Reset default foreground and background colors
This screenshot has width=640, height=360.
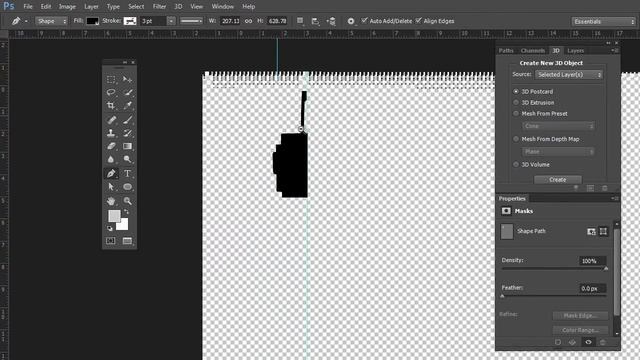point(109,228)
